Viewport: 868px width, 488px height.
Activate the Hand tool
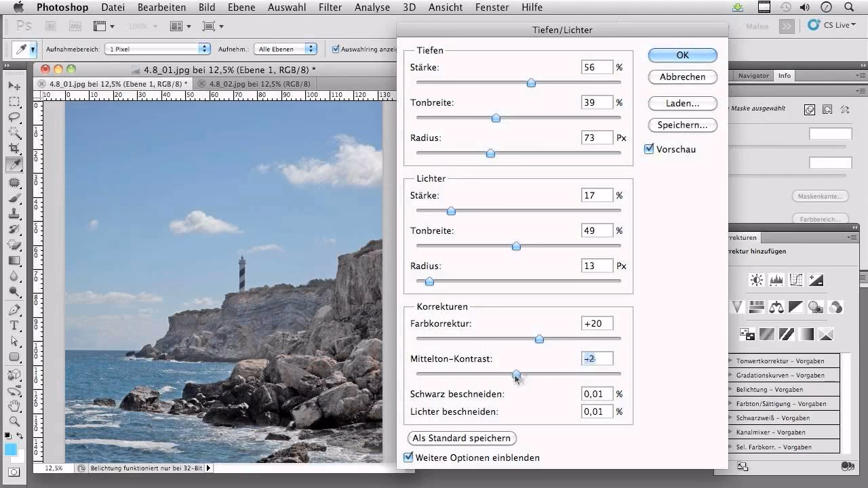tap(14, 406)
